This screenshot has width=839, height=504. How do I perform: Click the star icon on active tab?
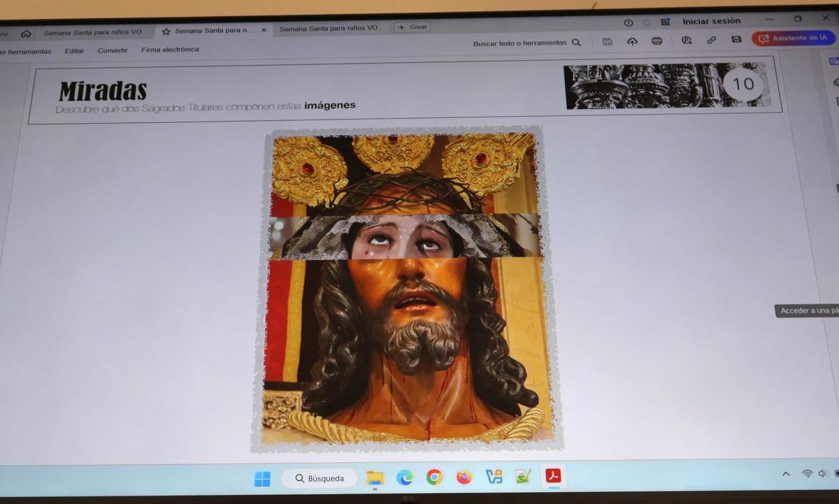(x=166, y=31)
